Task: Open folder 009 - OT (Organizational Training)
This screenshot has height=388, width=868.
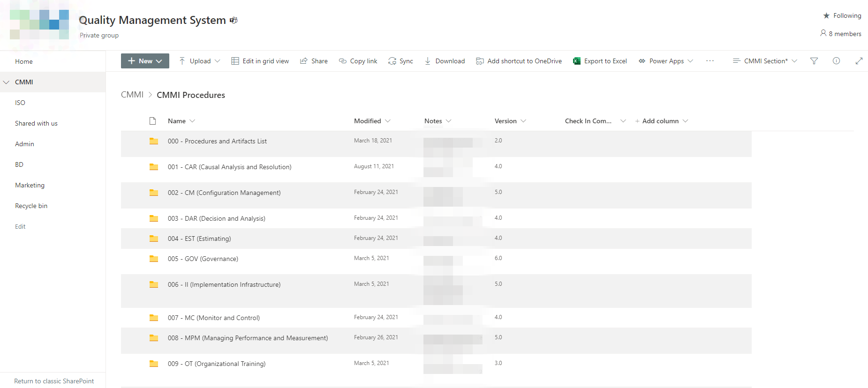Action: pos(217,364)
